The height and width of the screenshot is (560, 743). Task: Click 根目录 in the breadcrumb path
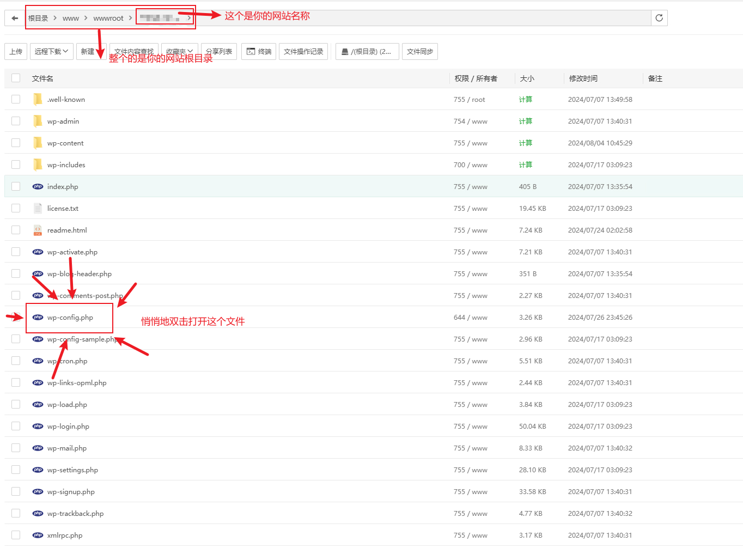pos(38,19)
